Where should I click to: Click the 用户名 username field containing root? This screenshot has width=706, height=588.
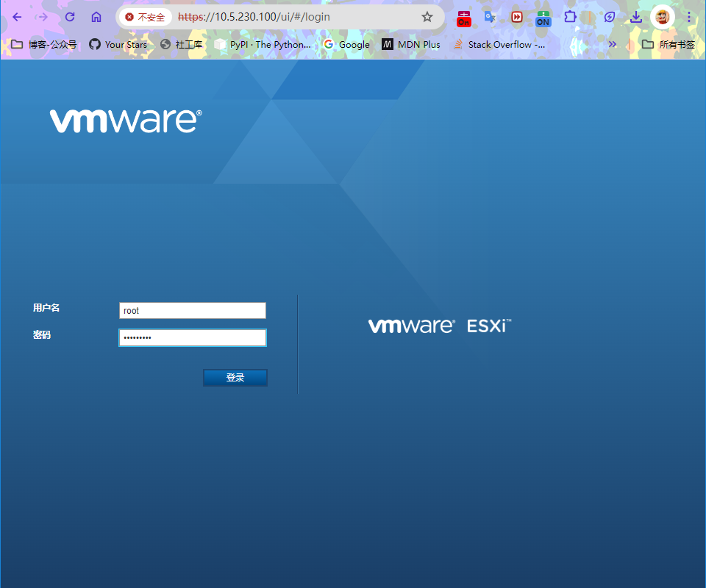(x=193, y=310)
